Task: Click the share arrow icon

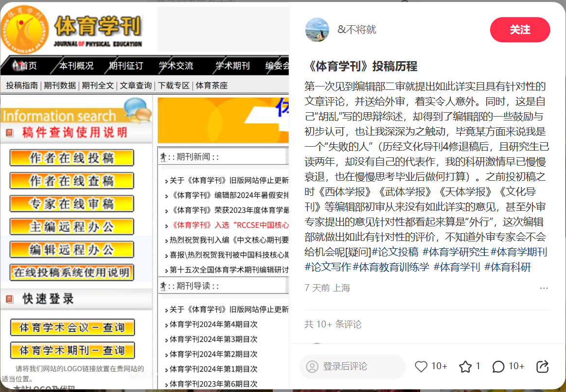Action: 542,366
